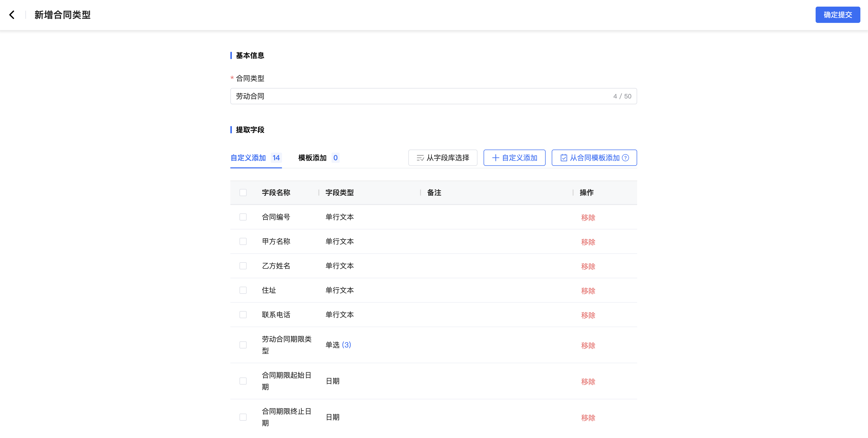This screenshot has width=868, height=438.
Task: Click the back arrow icon
Action: click(x=12, y=15)
